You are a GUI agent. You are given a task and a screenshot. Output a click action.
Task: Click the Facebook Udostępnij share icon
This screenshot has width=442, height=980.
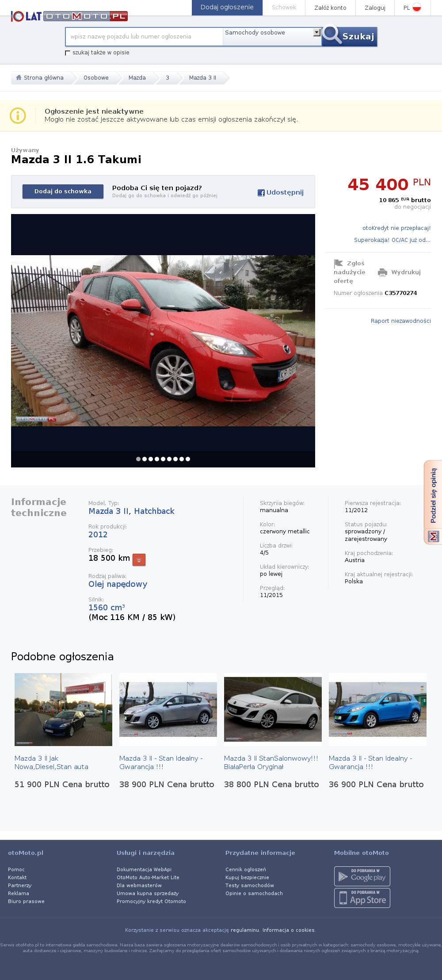(x=261, y=193)
